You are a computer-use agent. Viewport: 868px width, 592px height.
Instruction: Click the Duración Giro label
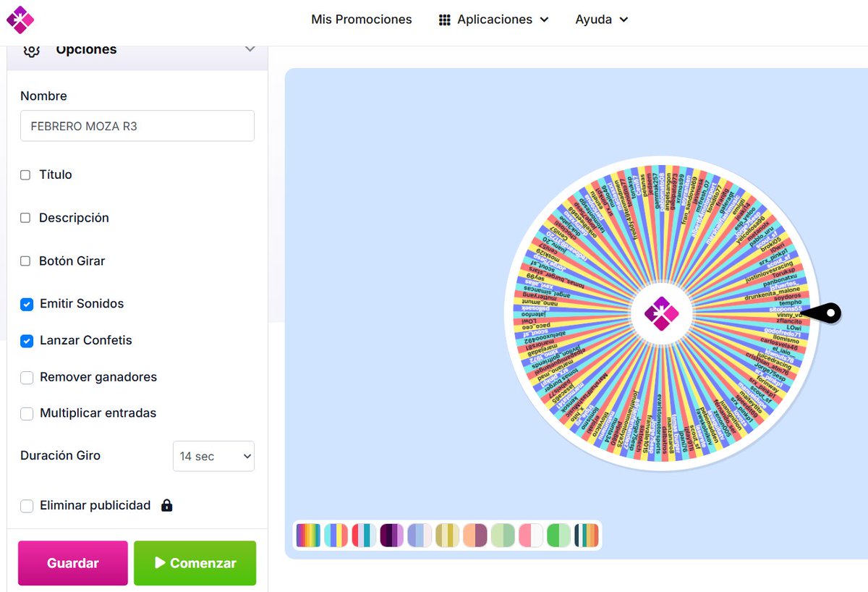click(x=61, y=456)
